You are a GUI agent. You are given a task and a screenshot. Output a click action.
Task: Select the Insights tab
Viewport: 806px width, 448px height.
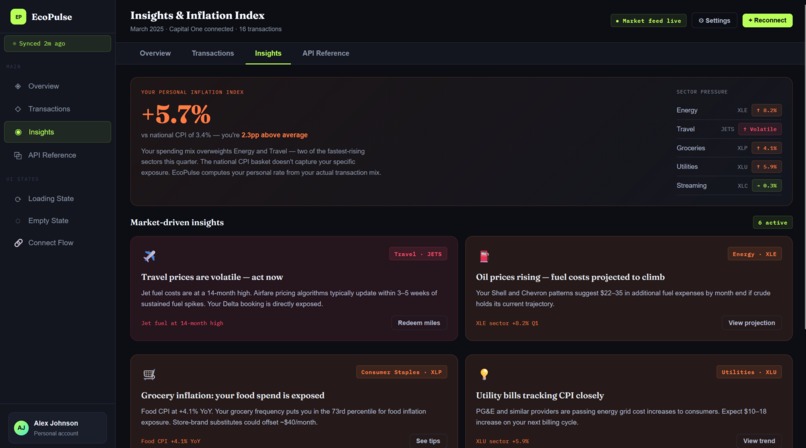point(268,53)
